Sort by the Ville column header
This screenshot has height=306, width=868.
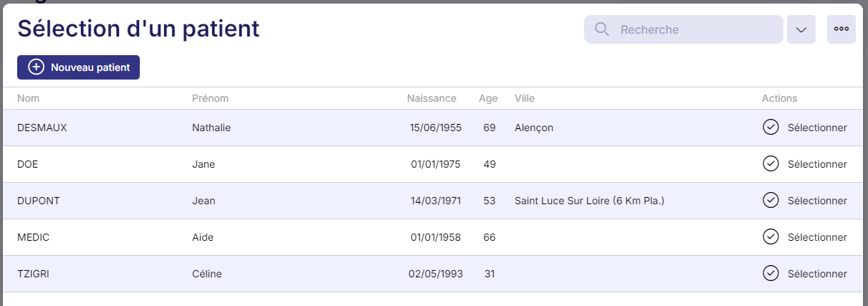click(525, 98)
